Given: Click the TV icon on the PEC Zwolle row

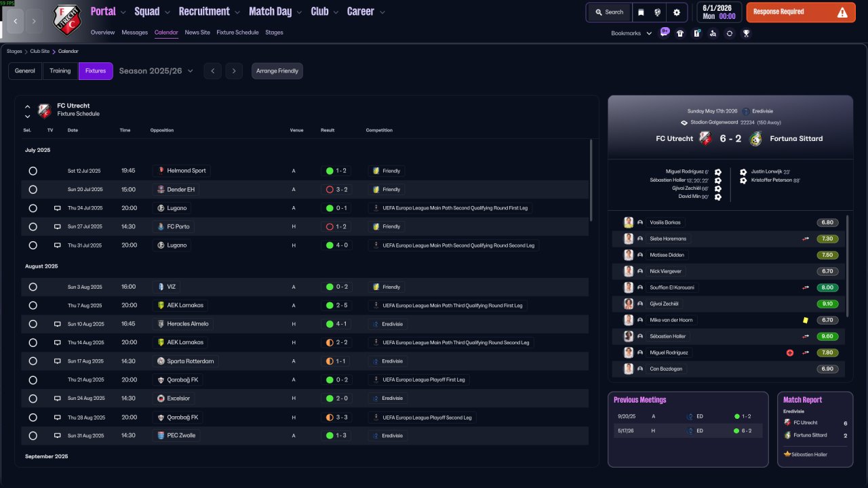Looking at the screenshot, I should click(x=58, y=435).
